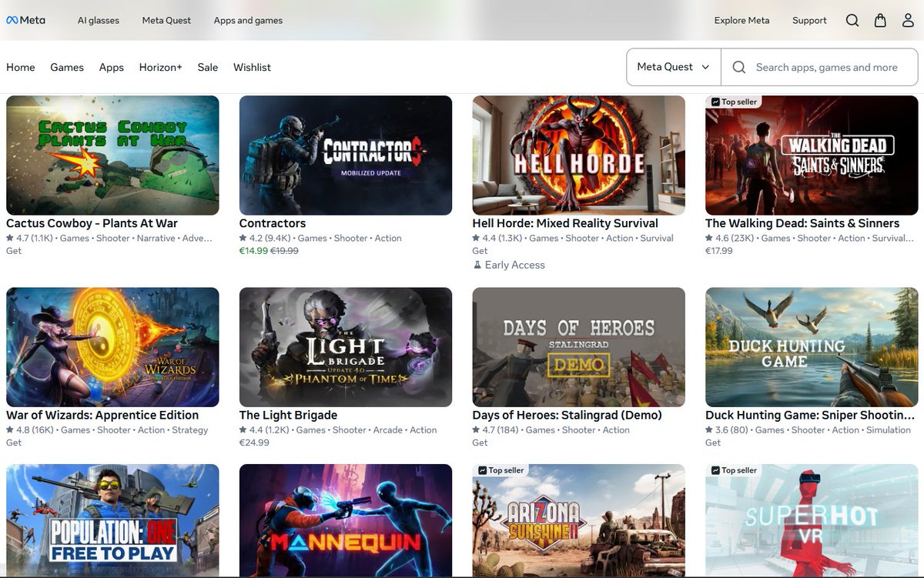Screen dimensions: 924x578
Task: Click the €17.99 Walking Dead price
Action: (719, 251)
